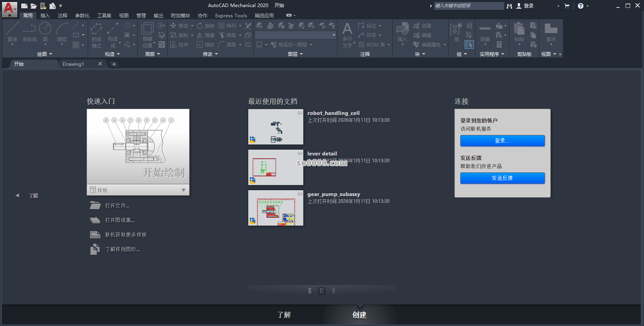
Task: Click the Open folder icon in quick access toolbar
Action: 34,6
